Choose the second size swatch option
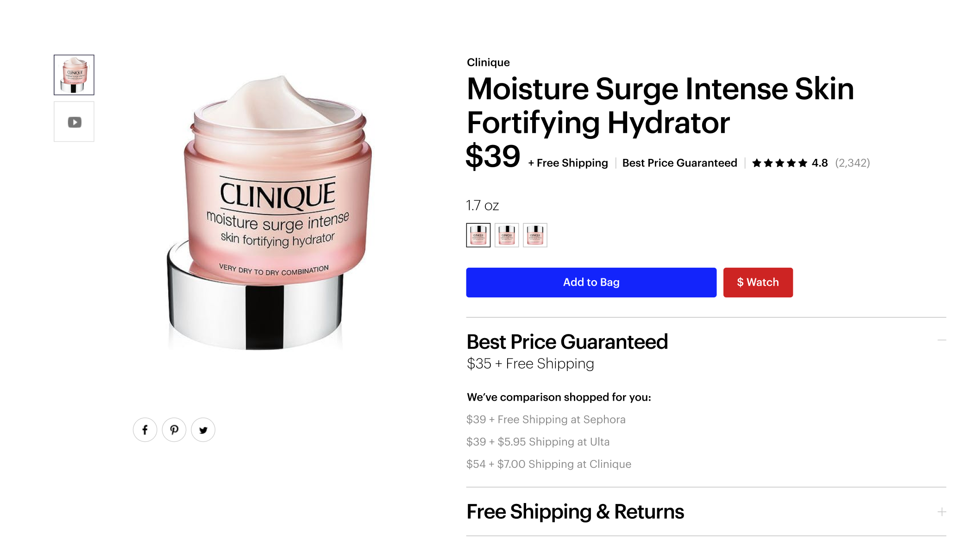This screenshot has width=980, height=560. (507, 235)
